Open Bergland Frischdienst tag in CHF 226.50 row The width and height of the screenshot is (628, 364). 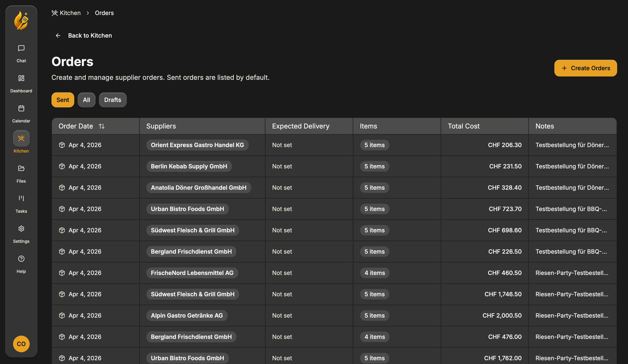[191, 251]
